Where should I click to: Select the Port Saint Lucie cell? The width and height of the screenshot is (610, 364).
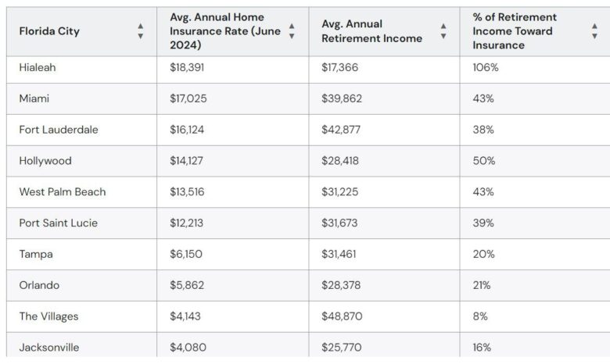(57, 223)
